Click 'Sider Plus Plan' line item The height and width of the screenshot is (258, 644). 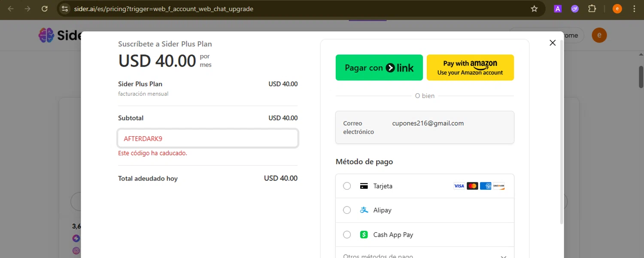pos(140,84)
